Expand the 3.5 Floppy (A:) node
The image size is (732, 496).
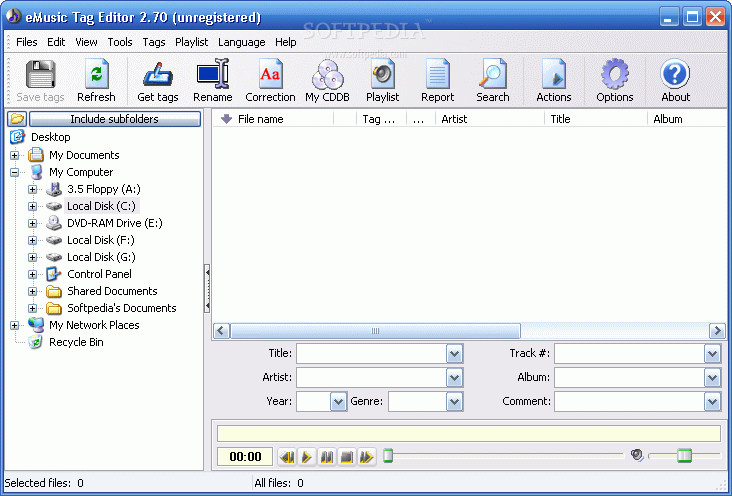32,189
